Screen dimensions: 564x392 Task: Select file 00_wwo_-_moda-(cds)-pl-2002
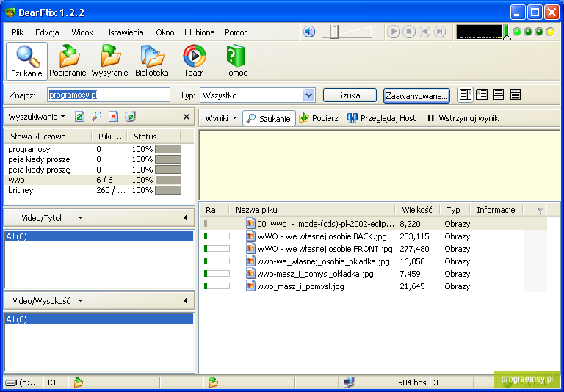pyautogui.click(x=374, y=224)
